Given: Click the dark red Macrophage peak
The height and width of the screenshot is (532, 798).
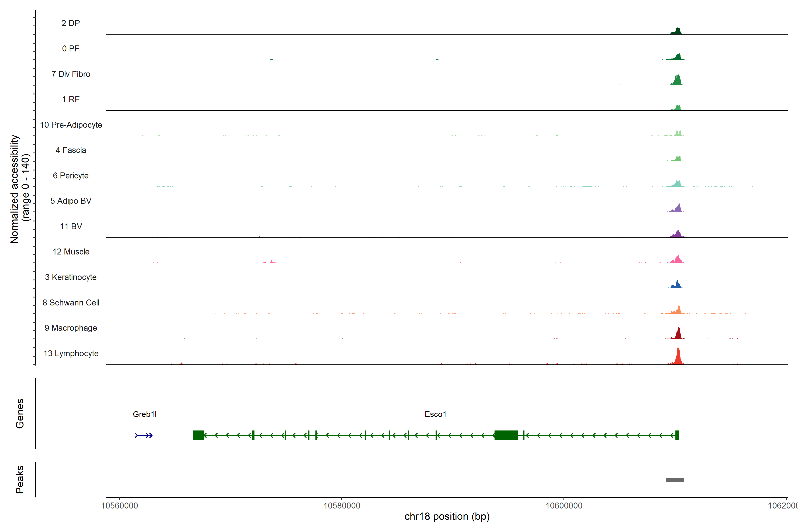Looking at the screenshot, I should (x=678, y=334).
